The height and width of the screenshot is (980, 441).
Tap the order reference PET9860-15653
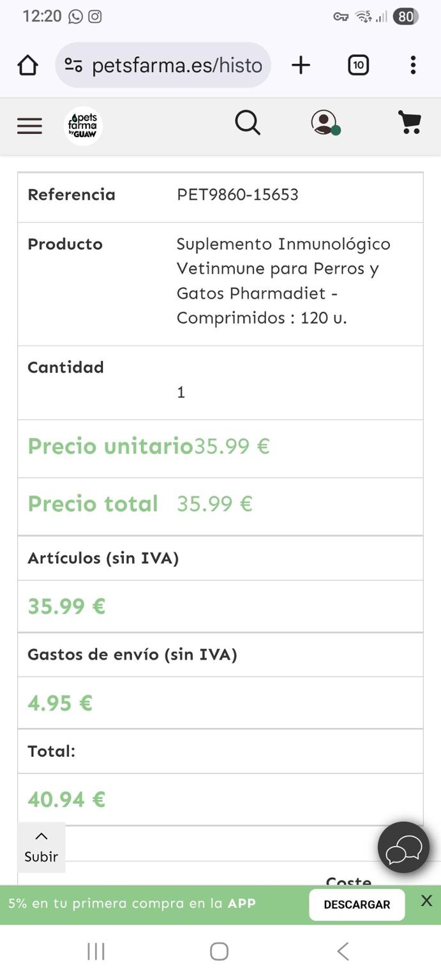click(237, 195)
